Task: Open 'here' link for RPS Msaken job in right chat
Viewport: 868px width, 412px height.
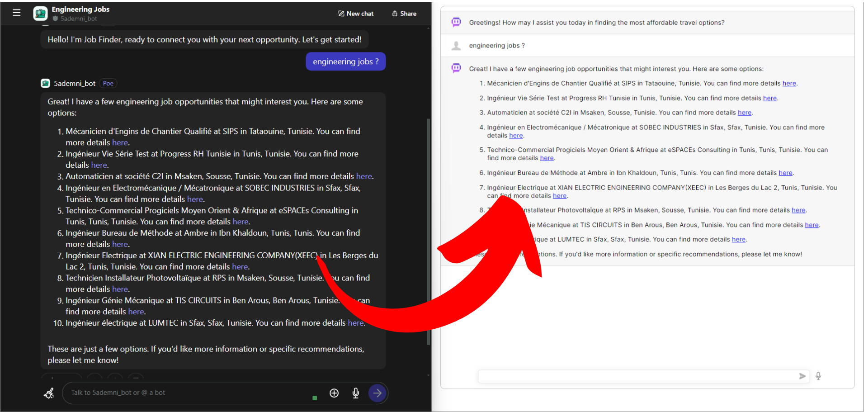Action: (x=798, y=210)
